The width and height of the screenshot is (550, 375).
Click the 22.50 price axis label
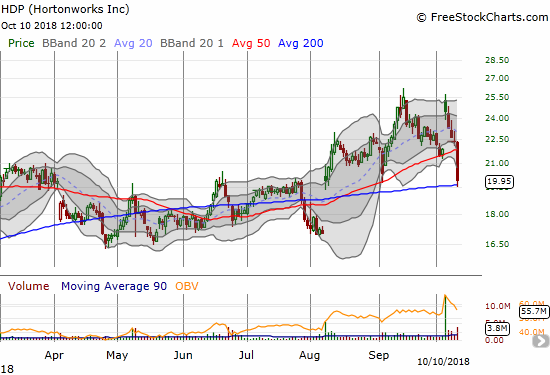[497, 139]
